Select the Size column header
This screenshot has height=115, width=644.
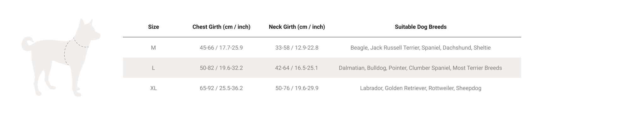pyautogui.click(x=153, y=27)
